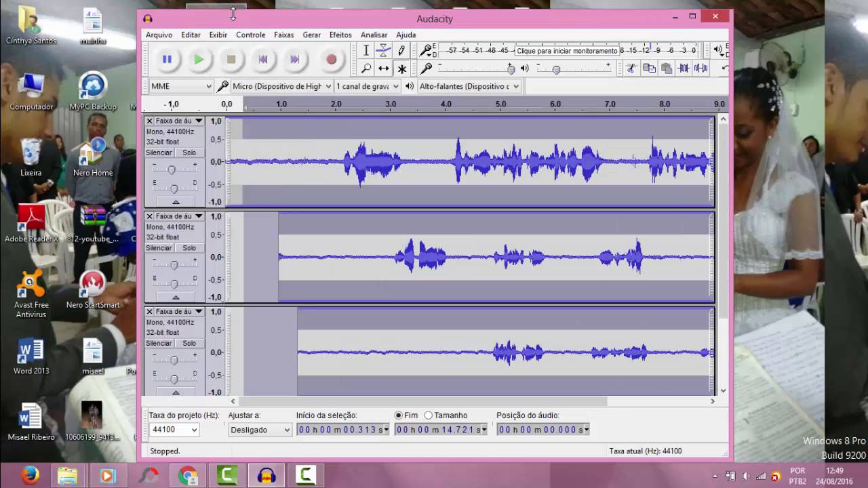868x488 pixels.
Task: Select the Zoom (magnifier) tool
Action: point(366,68)
